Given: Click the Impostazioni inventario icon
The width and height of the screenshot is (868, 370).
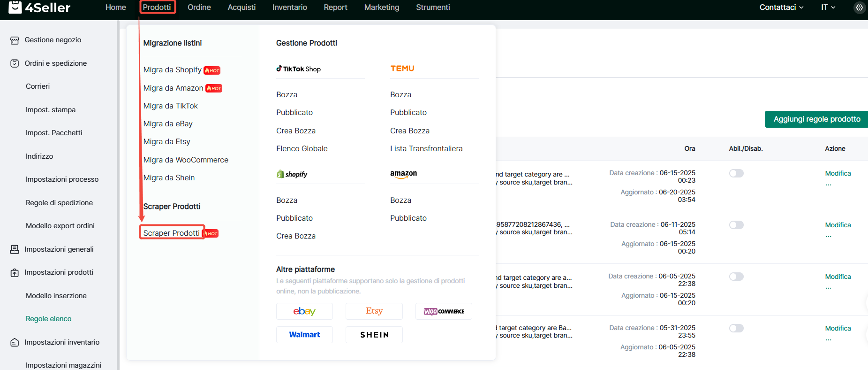Looking at the screenshot, I should pos(15,342).
